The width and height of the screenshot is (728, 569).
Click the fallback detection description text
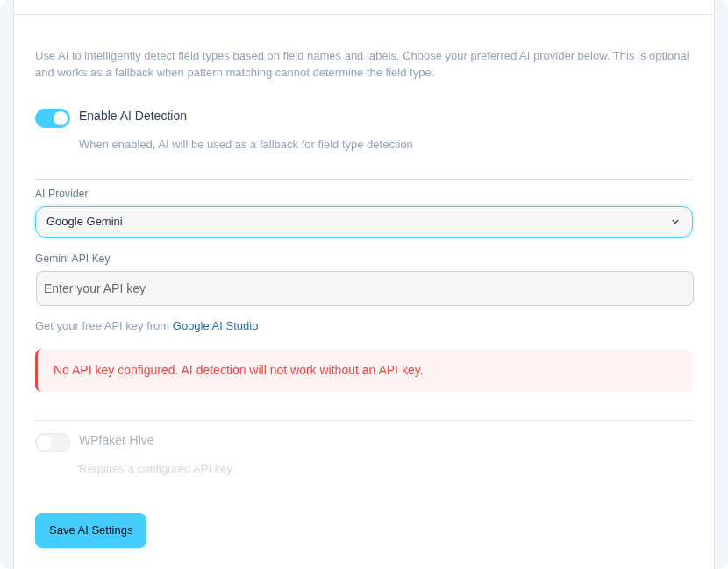coord(246,144)
